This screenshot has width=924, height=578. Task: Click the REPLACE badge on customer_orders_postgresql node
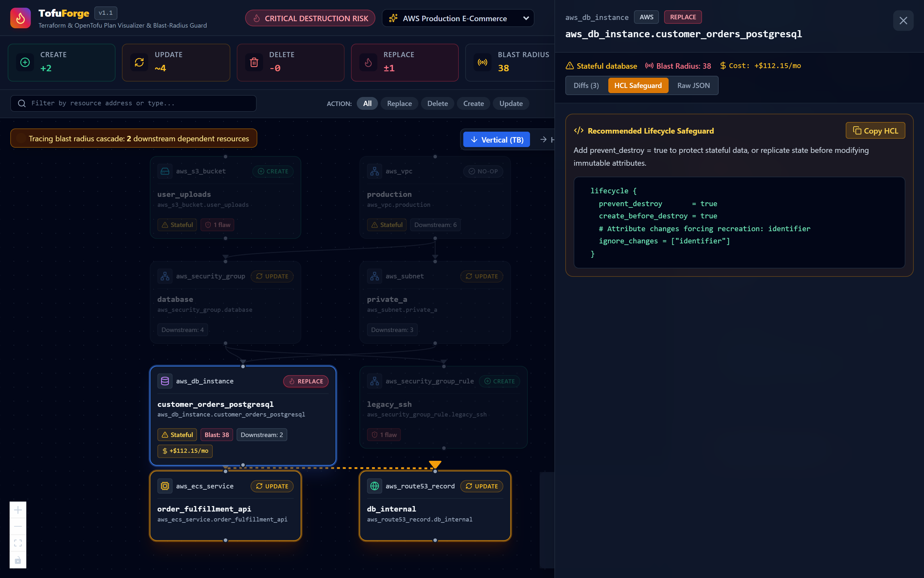tap(306, 381)
